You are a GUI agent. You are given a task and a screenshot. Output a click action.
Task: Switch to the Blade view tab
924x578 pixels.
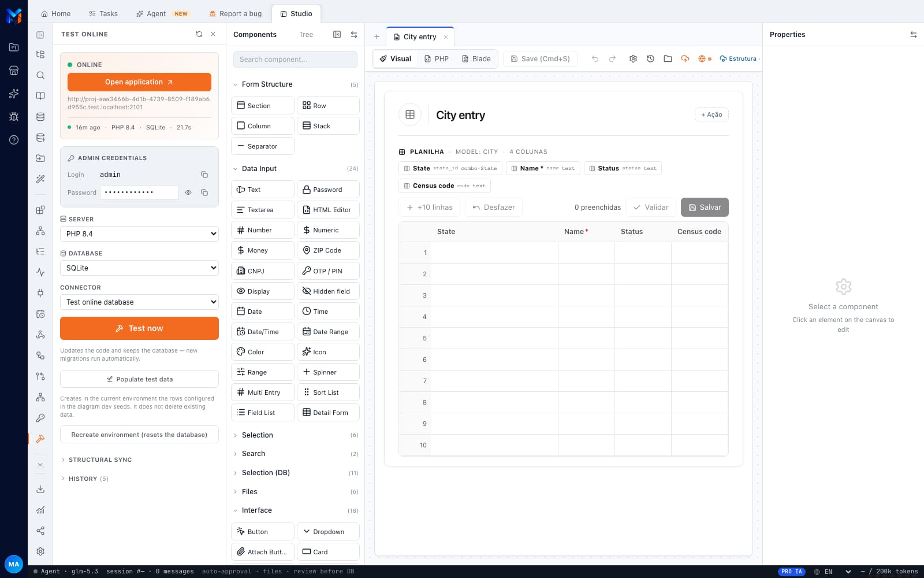click(x=476, y=59)
